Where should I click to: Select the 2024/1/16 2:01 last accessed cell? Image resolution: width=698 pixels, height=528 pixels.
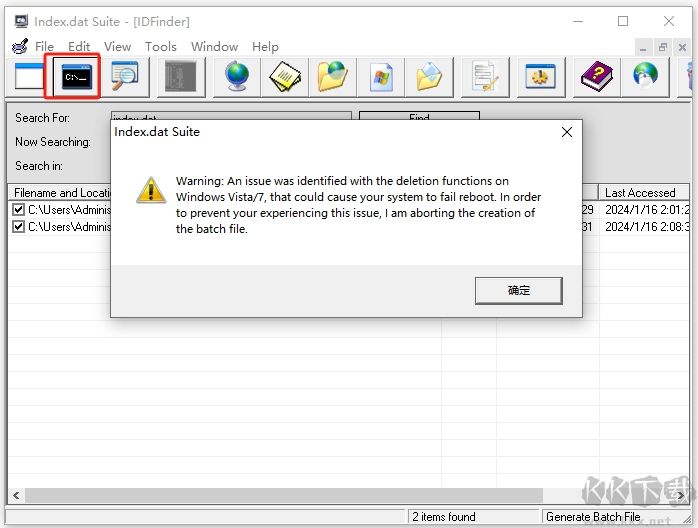coord(647,210)
